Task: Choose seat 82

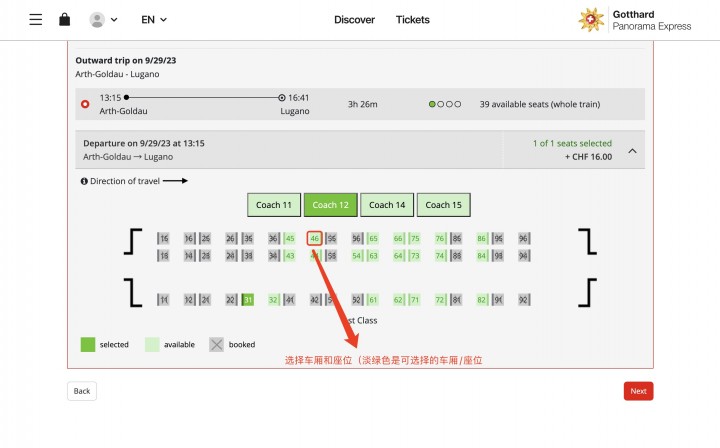Action: click(x=482, y=300)
